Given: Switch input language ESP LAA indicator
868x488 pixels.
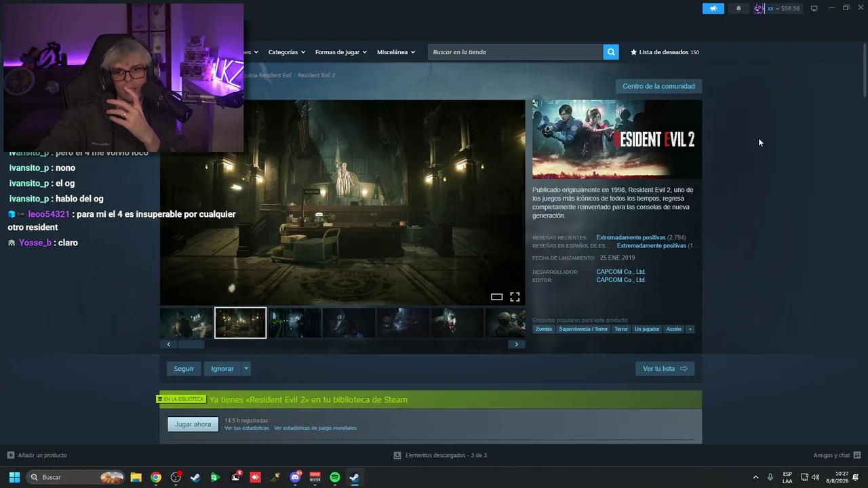Looking at the screenshot, I should [x=787, y=477].
